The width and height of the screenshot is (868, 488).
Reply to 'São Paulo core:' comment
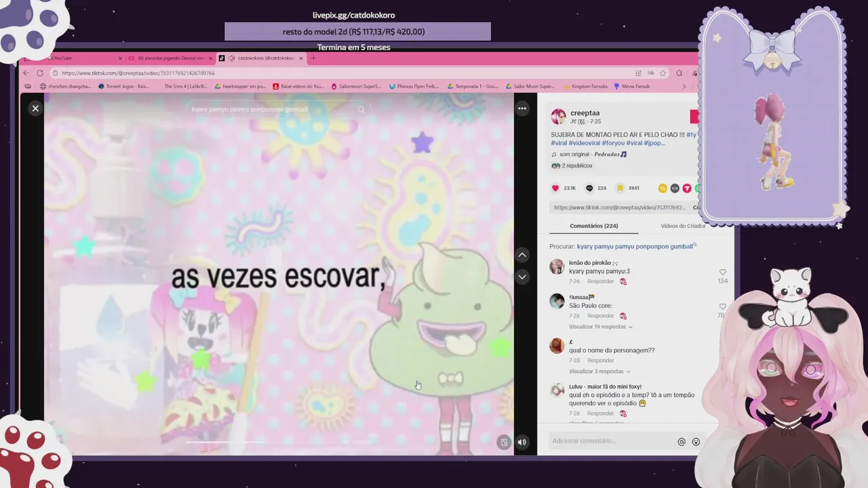click(x=600, y=316)
